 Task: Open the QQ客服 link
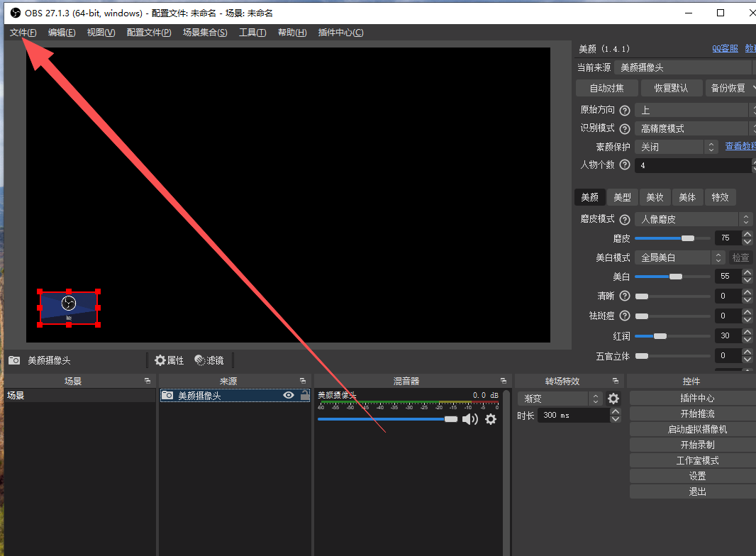(x=725, y=48)
